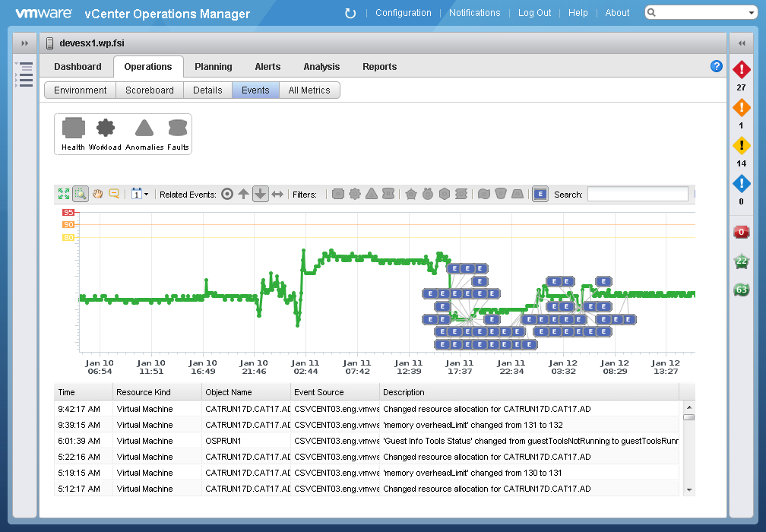Viewport: 766px width, 532px height.
Task: Click the yellow warning badge showing 14
Action: tap(742, 146)
